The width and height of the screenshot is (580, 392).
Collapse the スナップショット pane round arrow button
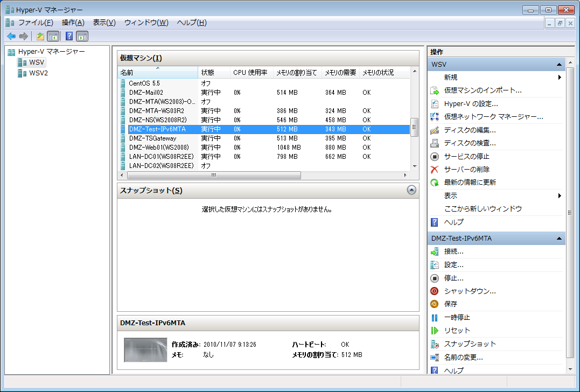pos(411,190)
